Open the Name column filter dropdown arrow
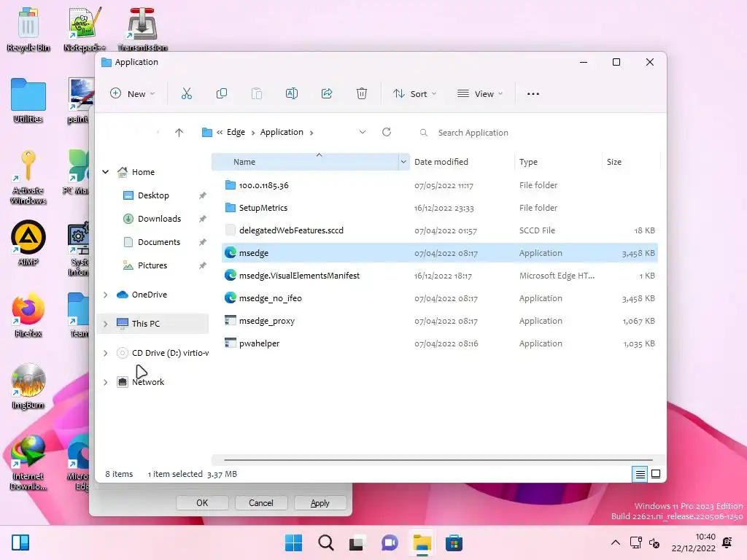 click(x=403, y=162)
